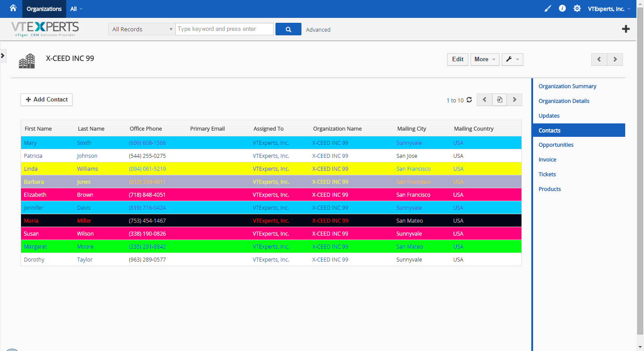The height and width of the screenshot is (351, 644).
Task: Open the All modules dropdown
Action: pyautogui.click(x=76, y=9)
